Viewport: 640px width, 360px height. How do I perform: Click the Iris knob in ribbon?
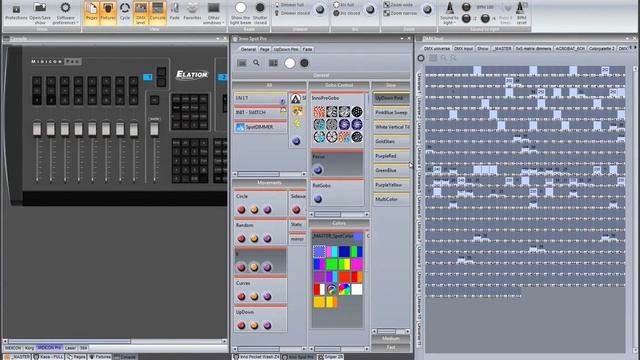click(x=370, y=10)
